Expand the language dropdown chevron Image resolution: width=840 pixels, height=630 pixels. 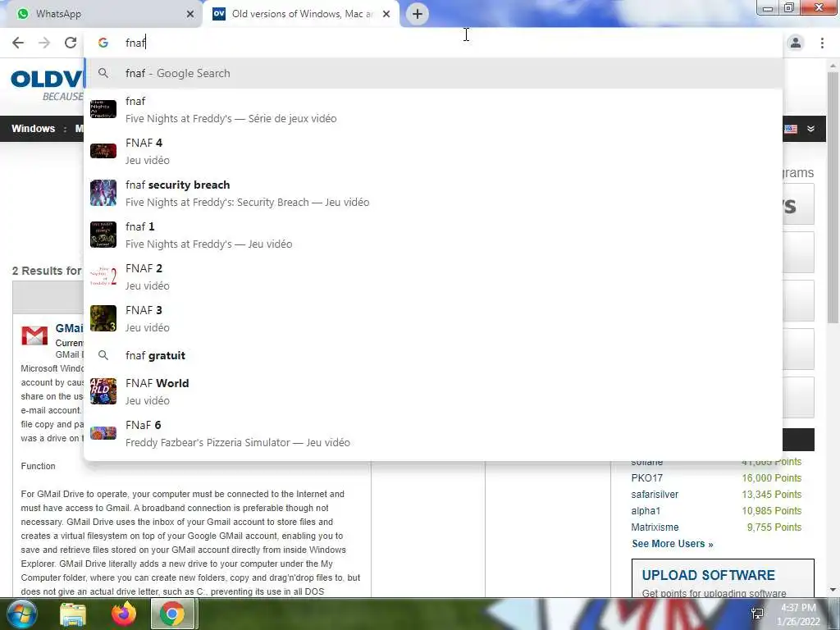tap(810, 129)
